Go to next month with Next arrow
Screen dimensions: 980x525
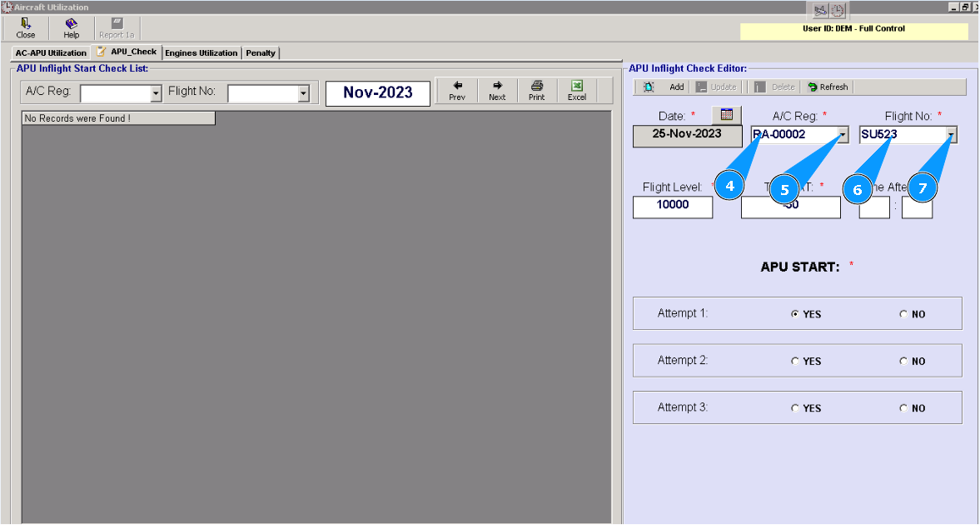tap(497, 91)
